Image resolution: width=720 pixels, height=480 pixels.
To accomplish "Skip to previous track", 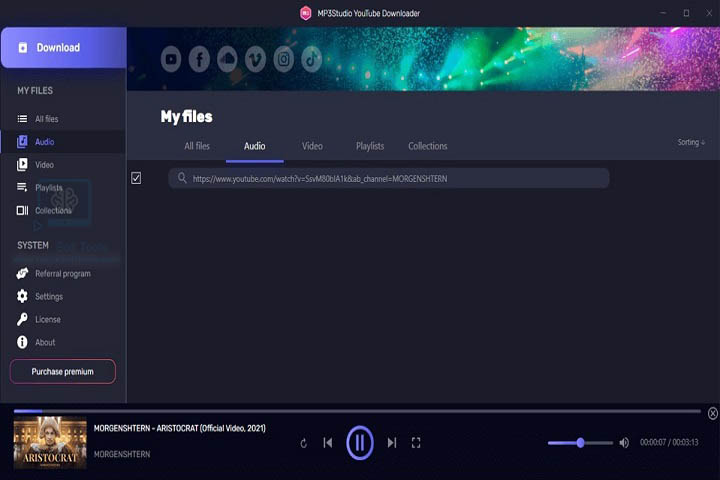I will (x=328, y=443).
